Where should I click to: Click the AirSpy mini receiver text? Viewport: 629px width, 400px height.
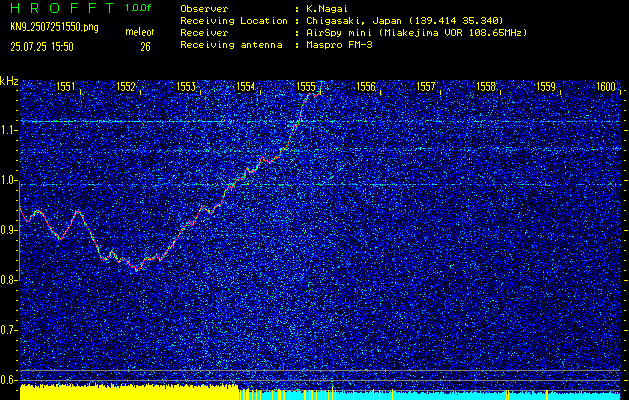coord(416,33)
